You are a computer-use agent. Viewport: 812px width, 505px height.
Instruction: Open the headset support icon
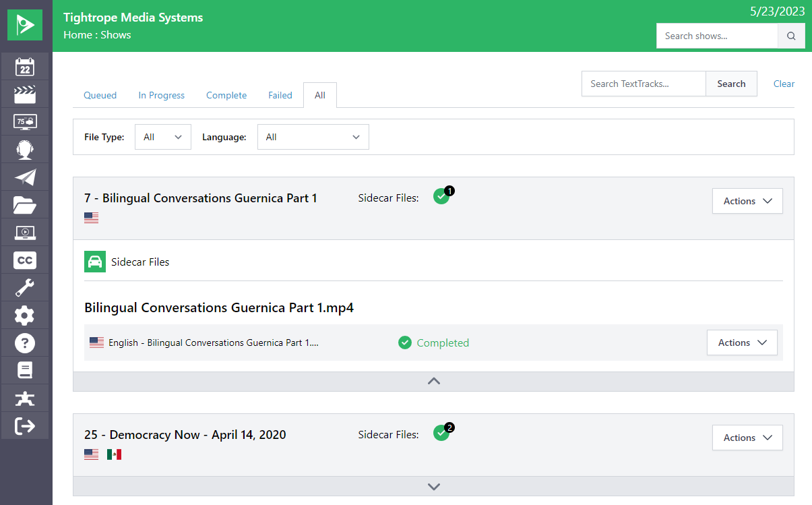[25, 150]
